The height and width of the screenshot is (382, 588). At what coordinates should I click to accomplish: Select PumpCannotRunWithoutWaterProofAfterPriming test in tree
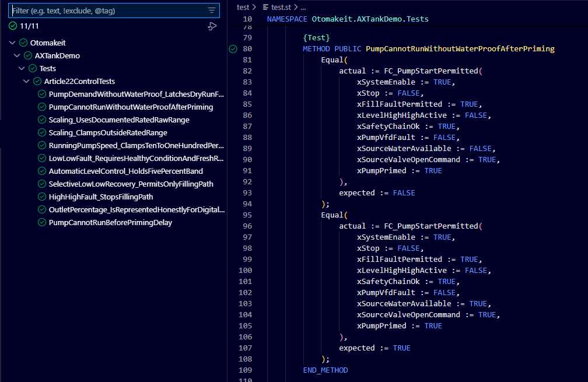(131, 107)
